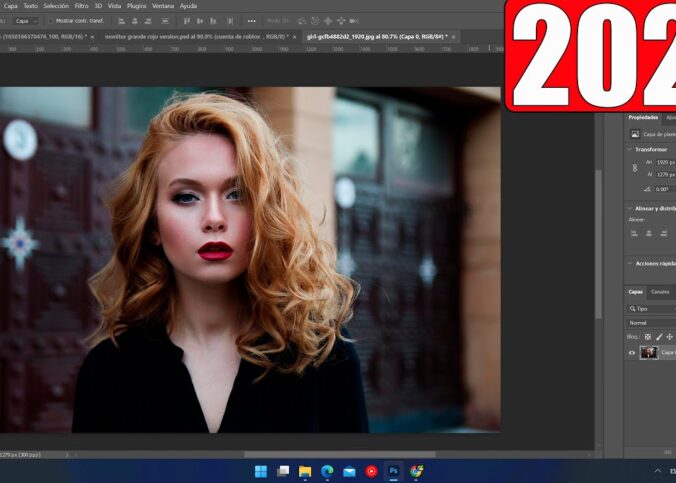Select the 3D pan camera icon

(x=328, y=21)
